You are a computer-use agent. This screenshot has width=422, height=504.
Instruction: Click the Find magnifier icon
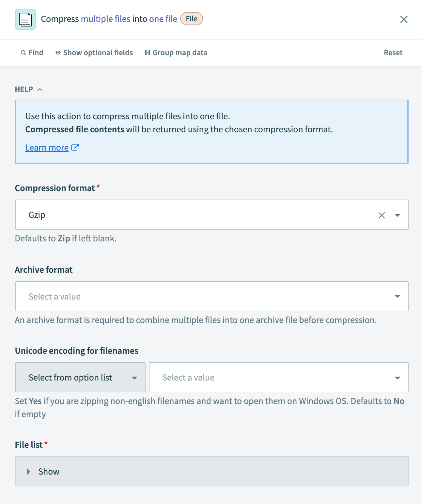coord(23,53)
